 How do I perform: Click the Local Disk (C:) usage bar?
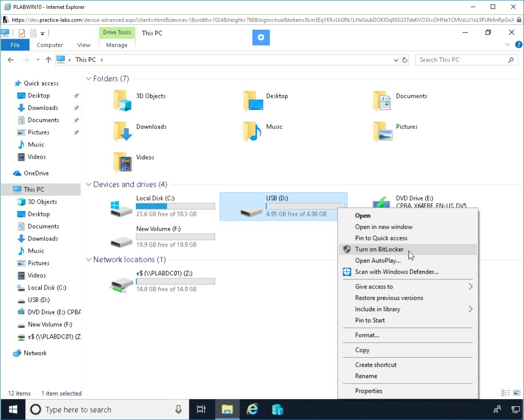coord(176,206)
